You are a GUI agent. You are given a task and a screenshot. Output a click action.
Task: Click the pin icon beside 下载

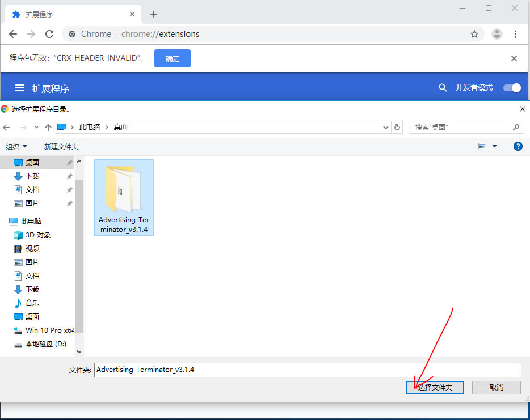(69, 176)
